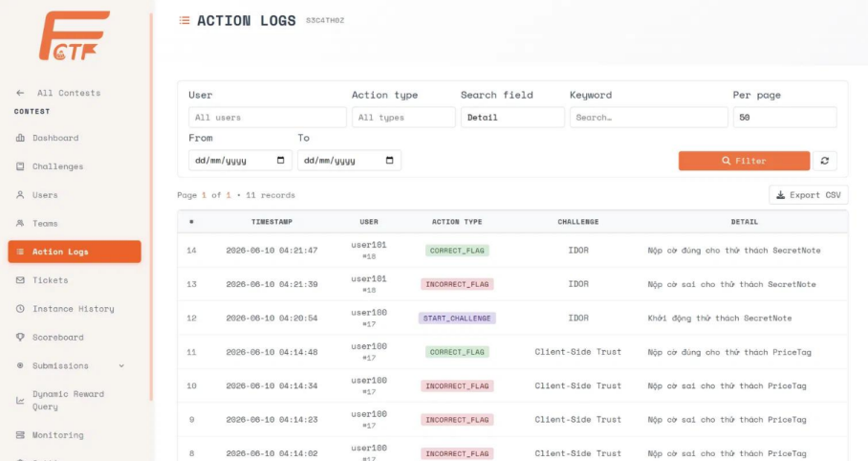Viewport: 868px width, 461px height.
Task: Click the FCTF logo
Action: pos(74,36)
